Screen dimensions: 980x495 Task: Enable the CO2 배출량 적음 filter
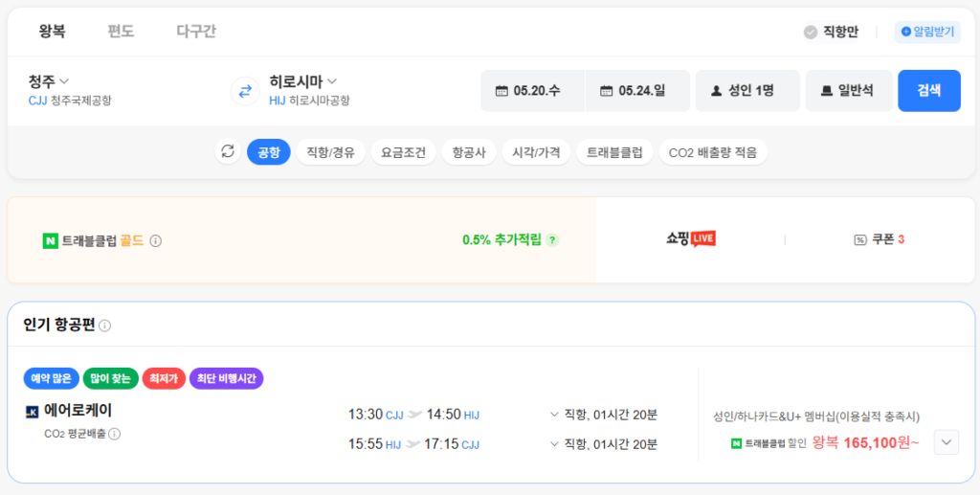tap(713, 152)
